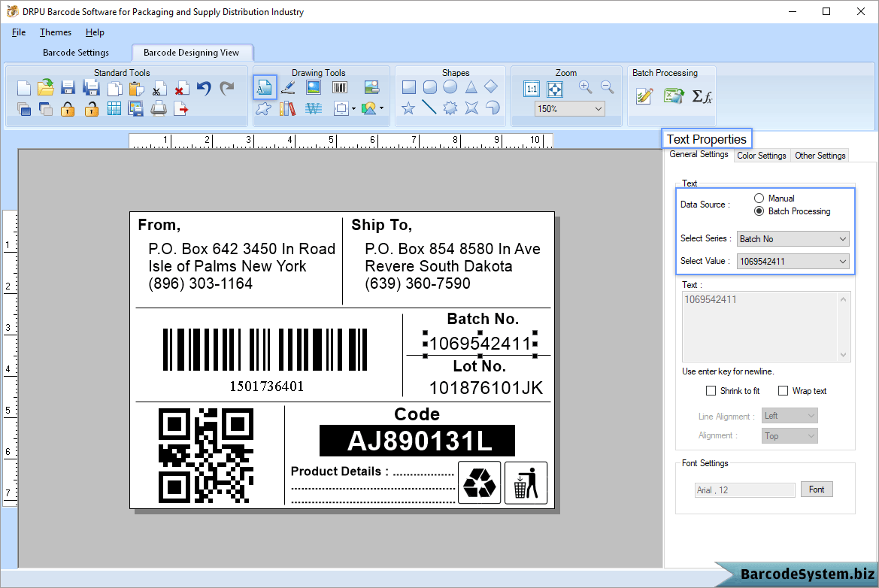This screenshot has height=588, width=879.
Task: Open the image library books icon
Action: tap(287, 108)
